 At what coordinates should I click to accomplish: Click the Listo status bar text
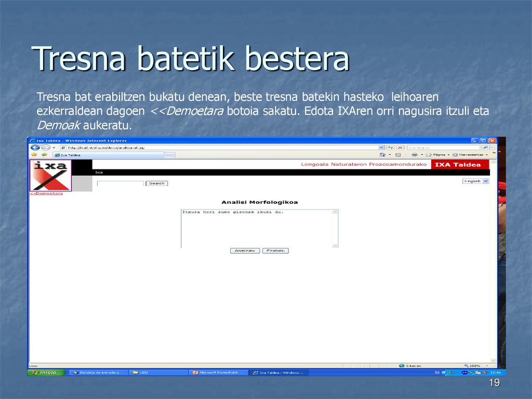pos(33,366)
